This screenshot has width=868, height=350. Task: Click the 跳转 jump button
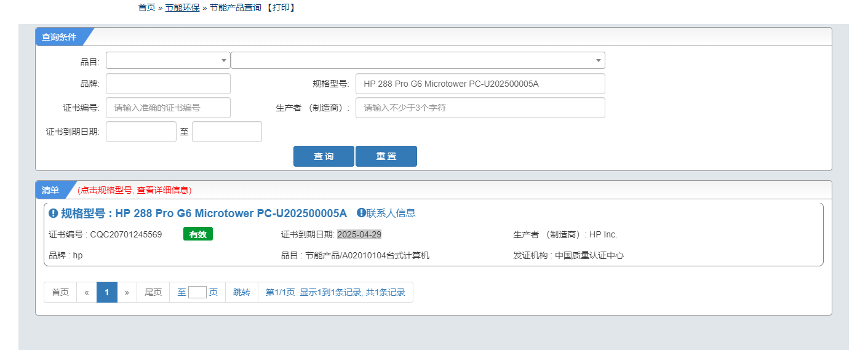(242, 292)
